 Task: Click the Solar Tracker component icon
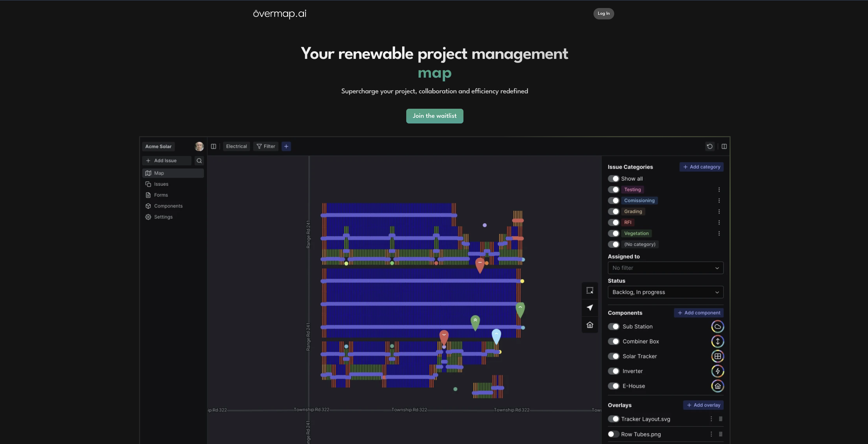click(718, 356)
